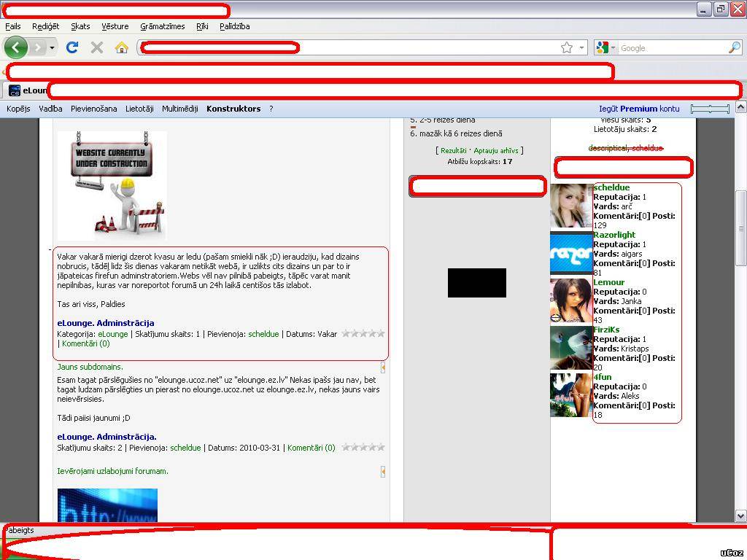Viewport: 747px width, 560px height.
Task: Open the Palīdzība menu
Action: (235, 26)
